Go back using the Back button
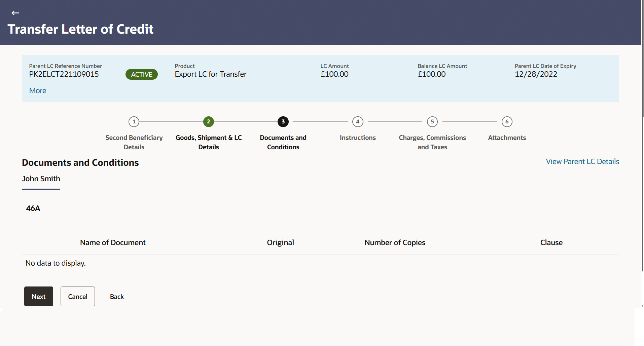Image resolution: width=644 pixels, height=346 pixels. coord(116,296)
